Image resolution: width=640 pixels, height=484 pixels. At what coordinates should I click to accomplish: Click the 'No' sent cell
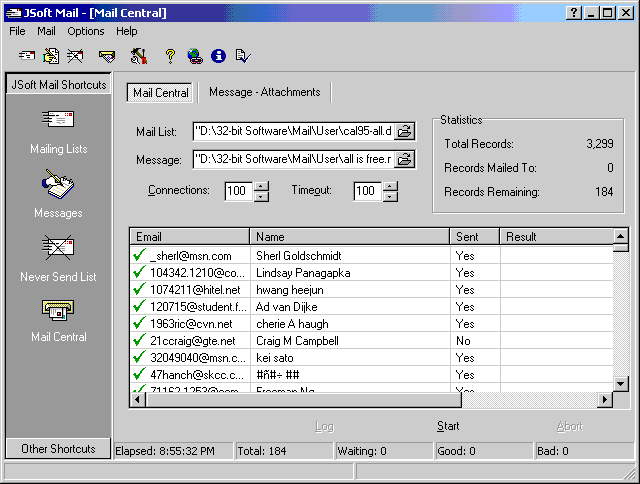(475, 341)
